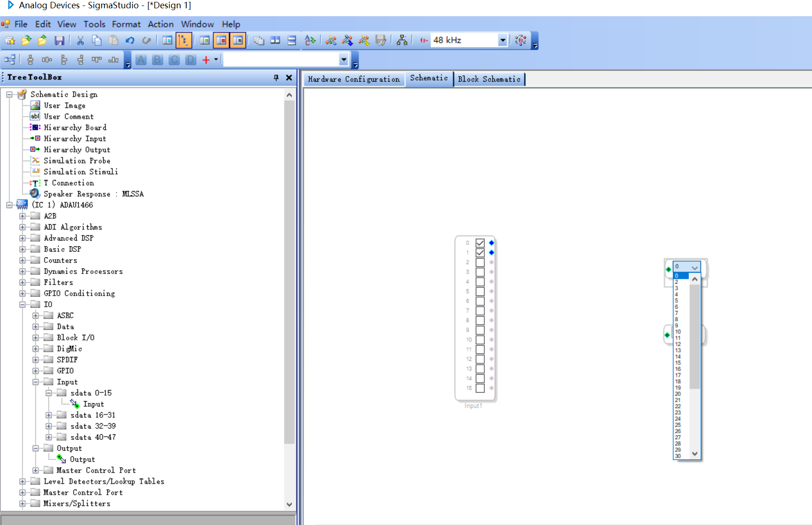812x525 pixels.
Task: Uncheck input channel 1 checkbox
Action: coord(480,252)
